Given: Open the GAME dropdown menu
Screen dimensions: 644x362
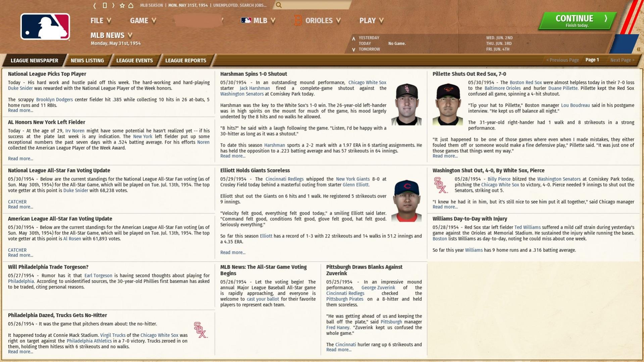Looking at the screenshot, I should click(x=143, y=20).
